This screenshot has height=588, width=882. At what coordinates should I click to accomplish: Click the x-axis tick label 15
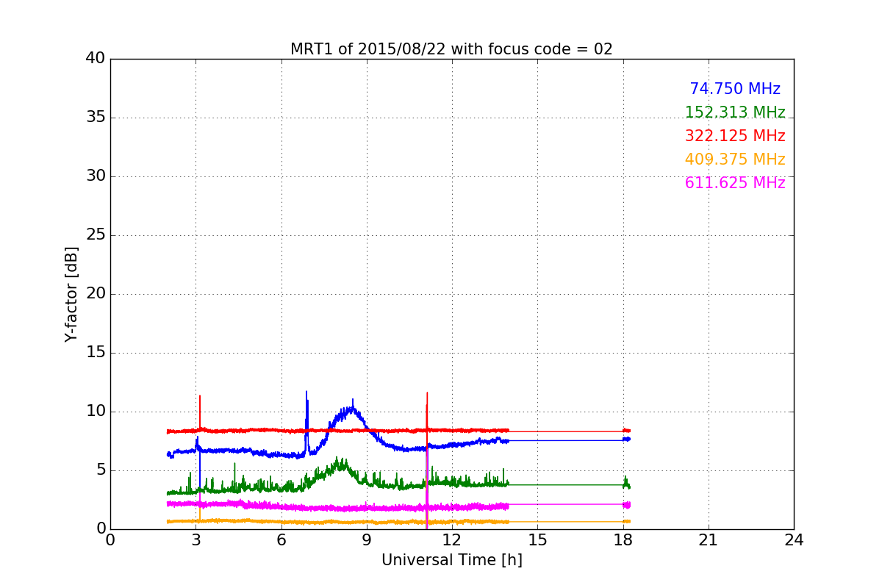click(x=537, y=540)
